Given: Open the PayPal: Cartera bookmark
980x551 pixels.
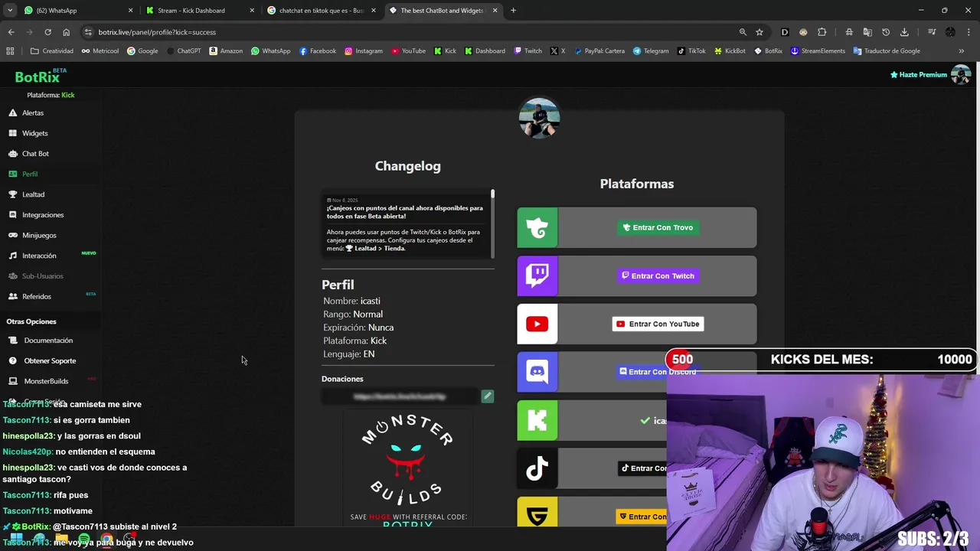Looking at the screenshot, I should (x=599, y=51).
